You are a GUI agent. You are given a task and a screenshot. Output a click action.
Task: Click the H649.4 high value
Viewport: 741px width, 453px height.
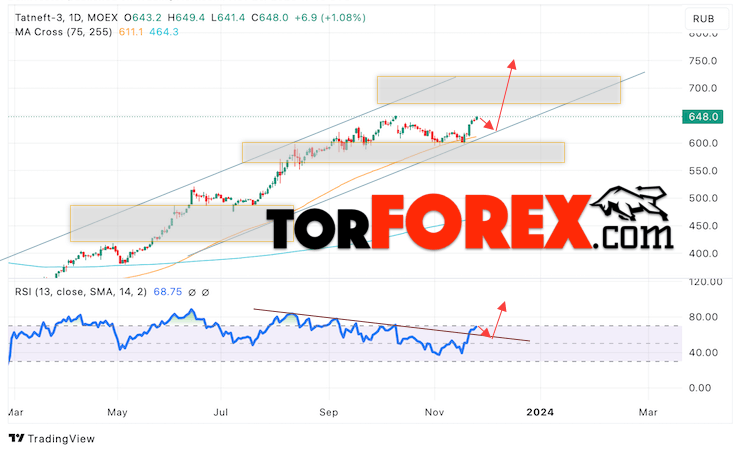click(187, 18)
